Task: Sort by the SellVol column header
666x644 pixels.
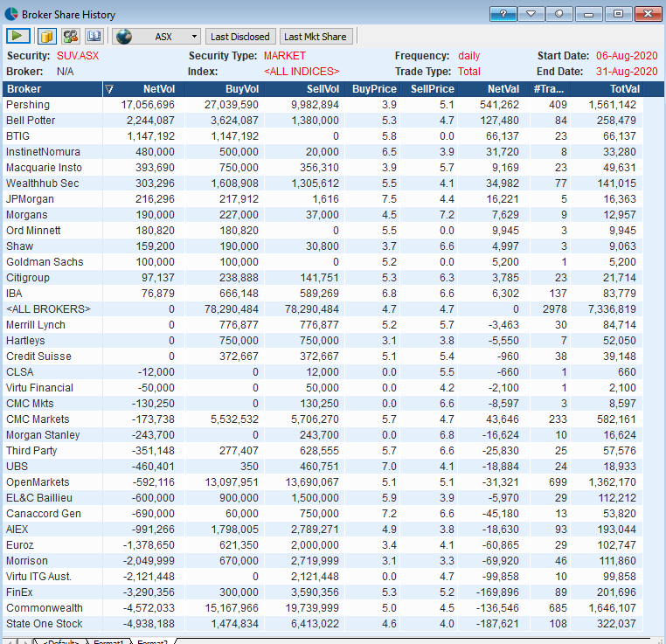Action: click(305, 89)
